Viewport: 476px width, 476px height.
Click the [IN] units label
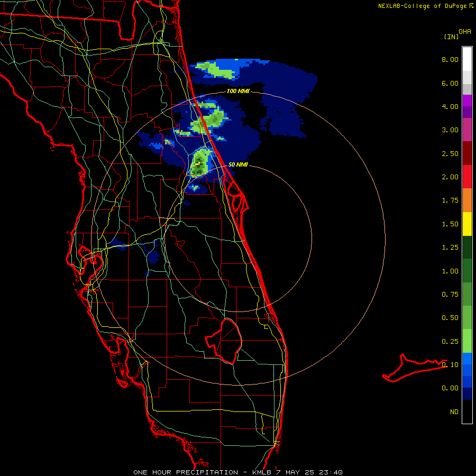[x=451, y=36]
